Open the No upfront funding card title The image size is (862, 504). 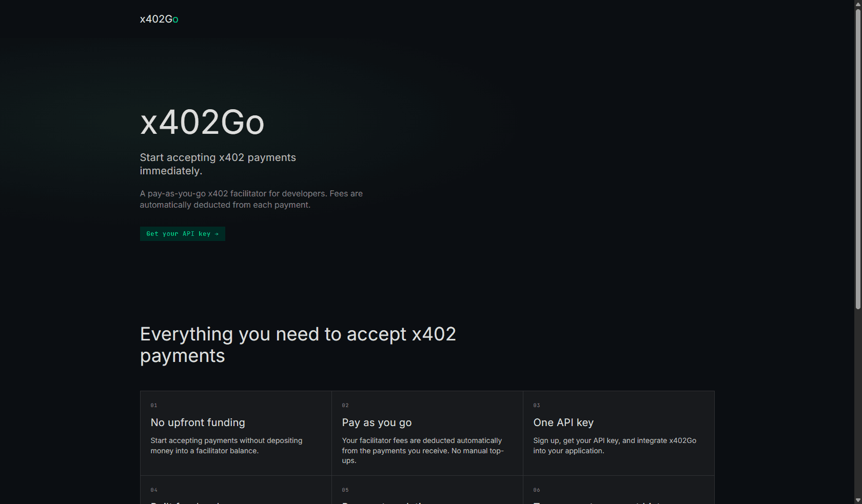coord(198,422)
